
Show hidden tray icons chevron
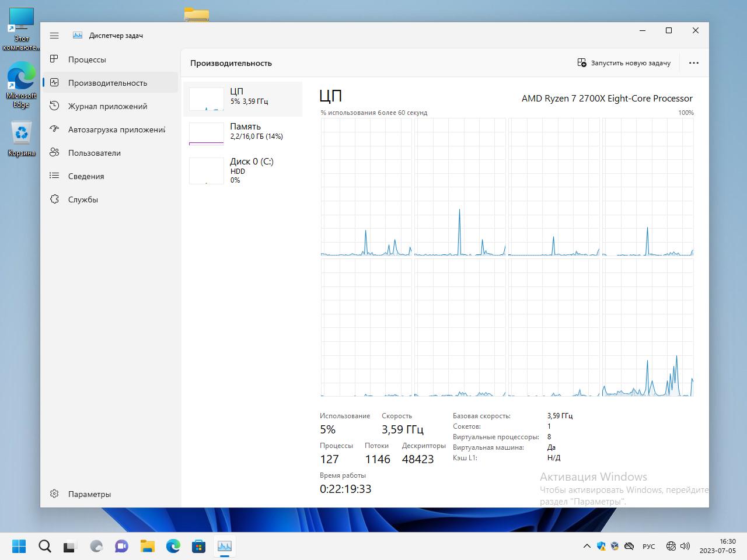coord(587,546)
